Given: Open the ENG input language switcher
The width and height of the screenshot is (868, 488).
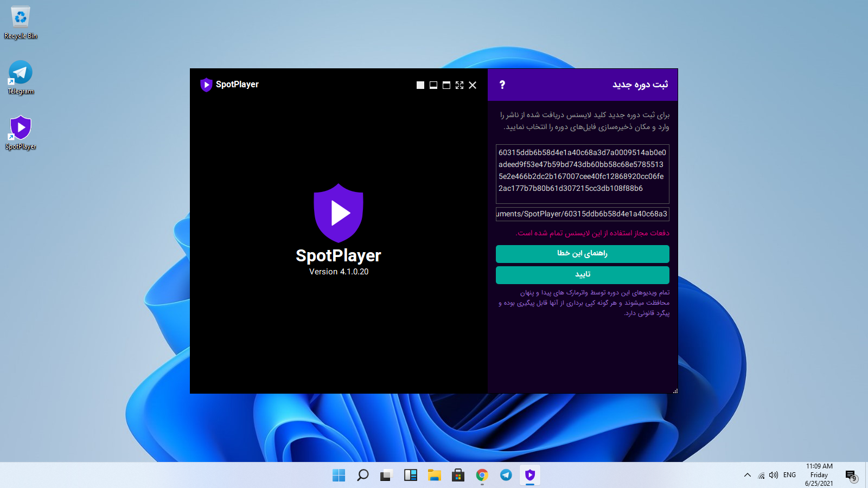Looking at the screenshot, I should (789, 475).
